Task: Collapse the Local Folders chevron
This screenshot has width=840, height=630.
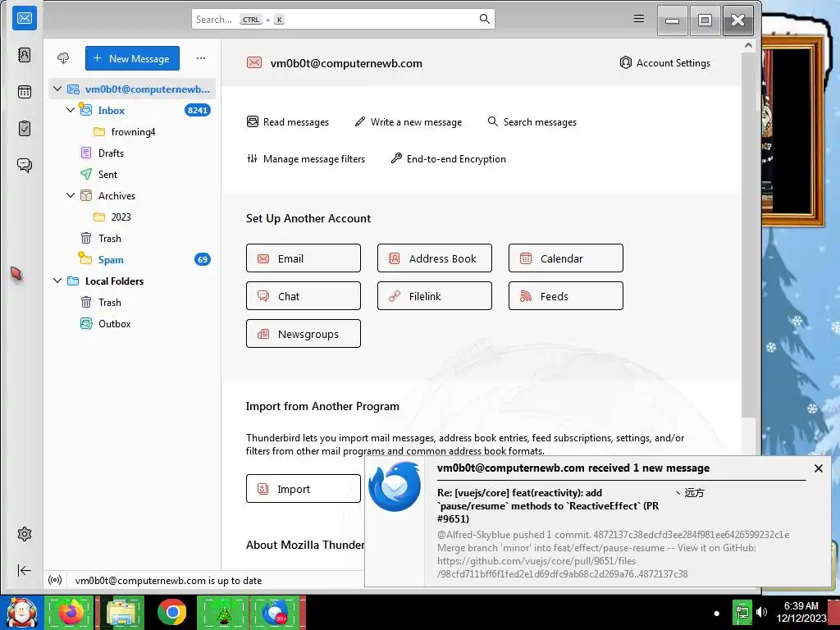Action: pyautogui.click(x=57, y=281)
